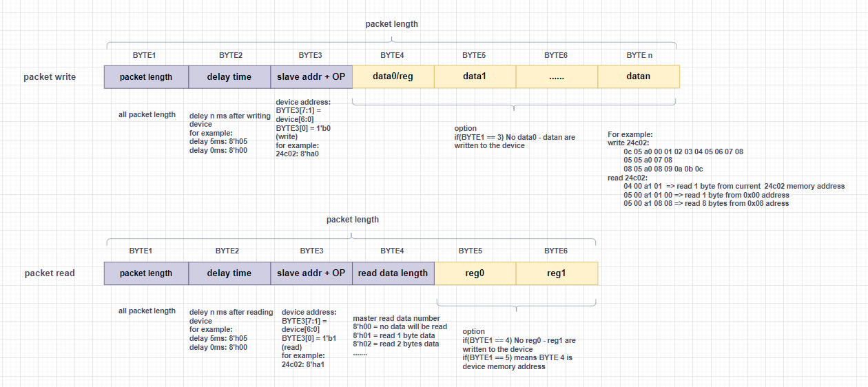Click the write packet's 'packet length' box
Image resolution: width=868 pixels, height=387 pixels.
pos(146,77)
